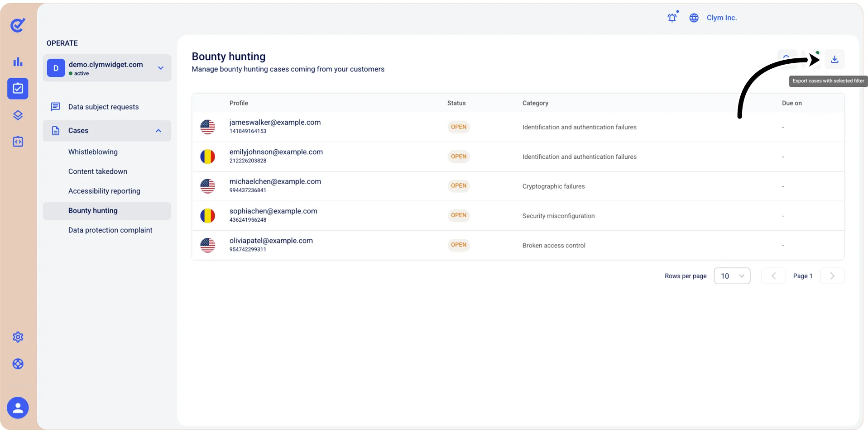Viewport: 868px width, 432px height.
Task: Click the flag next to emilyjohnson@example.com
Action: pyautogui.click(x=207, y=157)
